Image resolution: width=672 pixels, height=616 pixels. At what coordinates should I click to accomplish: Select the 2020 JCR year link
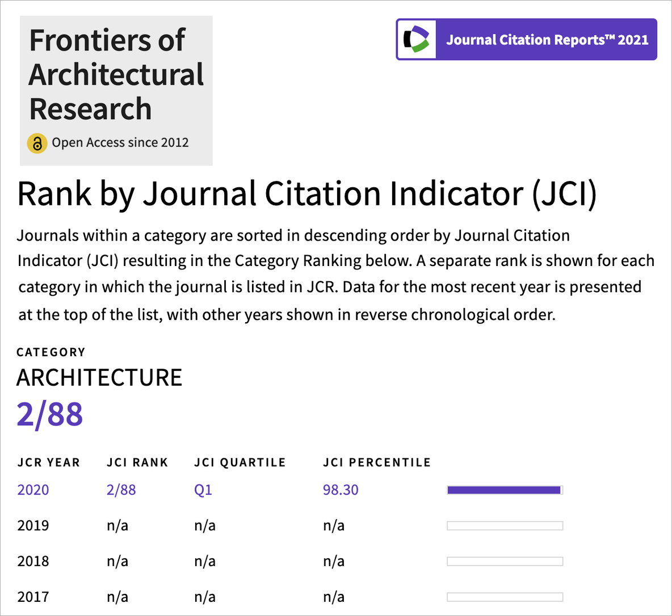[x=33, y=490]
